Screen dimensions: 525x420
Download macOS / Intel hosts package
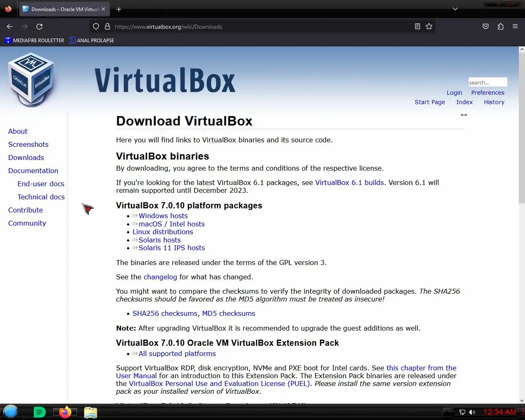point(171,224)
